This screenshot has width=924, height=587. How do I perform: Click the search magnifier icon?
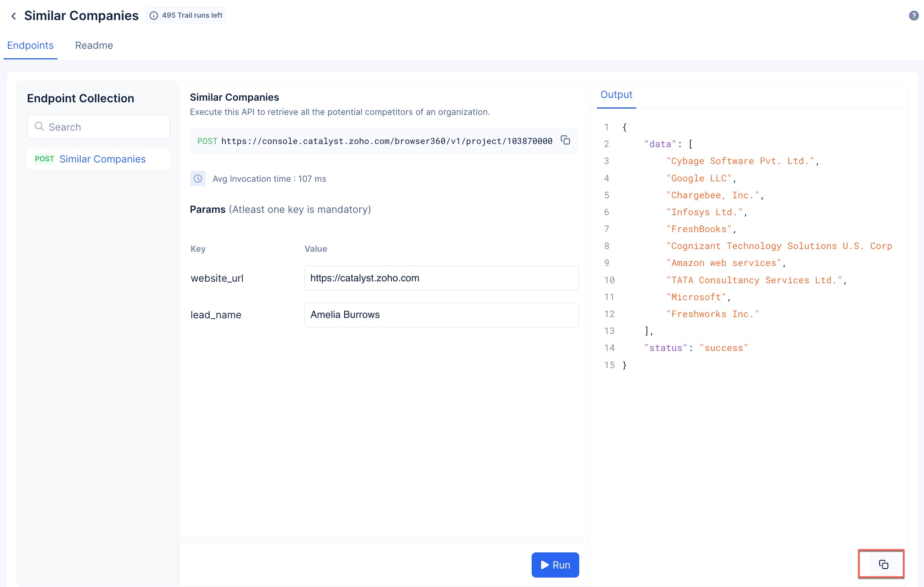[39, 126]
